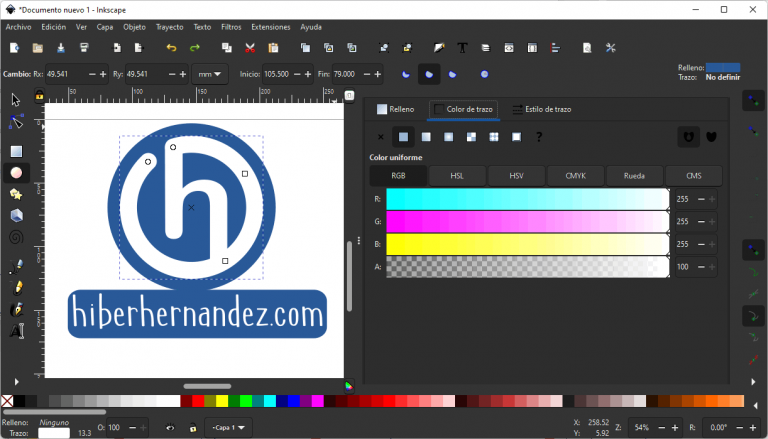This screenshot has width=768, height=439.
Task: Open the Capa 1 layer dropdown
Action: pyautogui.click(x=228, y=428)
